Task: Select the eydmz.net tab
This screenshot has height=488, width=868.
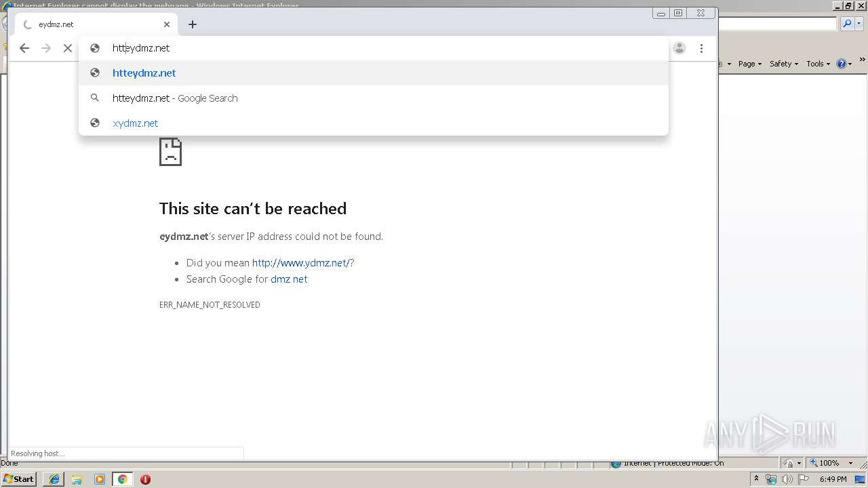Action: [x=96, y=24]
